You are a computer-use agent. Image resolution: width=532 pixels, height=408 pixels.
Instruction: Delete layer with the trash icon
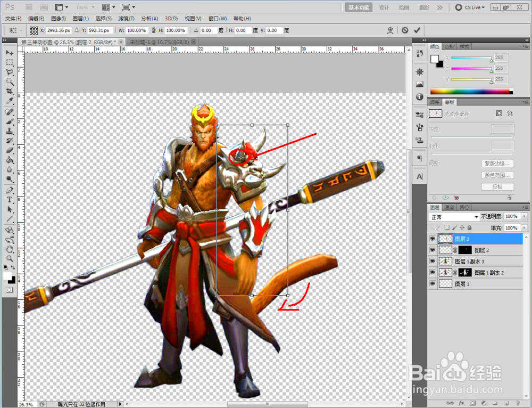pos(517,403)
